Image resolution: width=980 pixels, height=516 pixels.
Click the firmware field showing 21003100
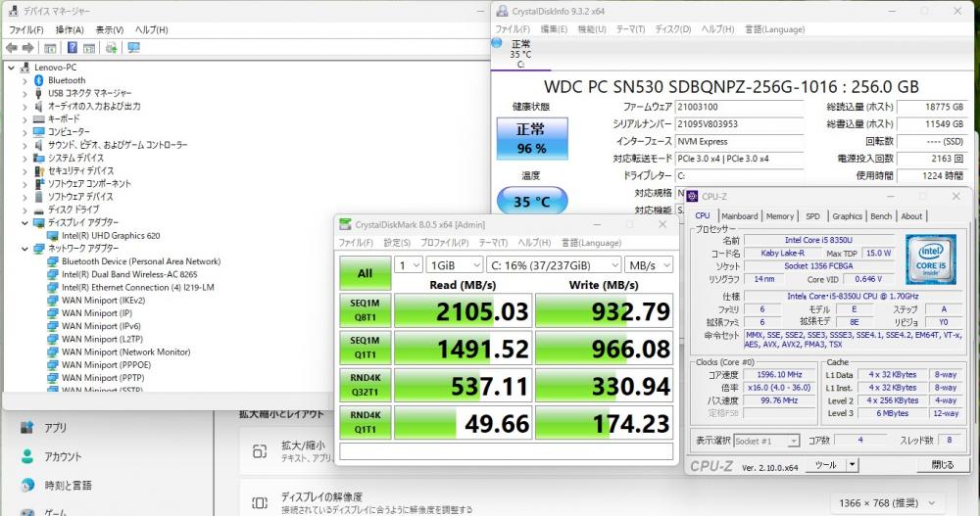click(739, 107)
